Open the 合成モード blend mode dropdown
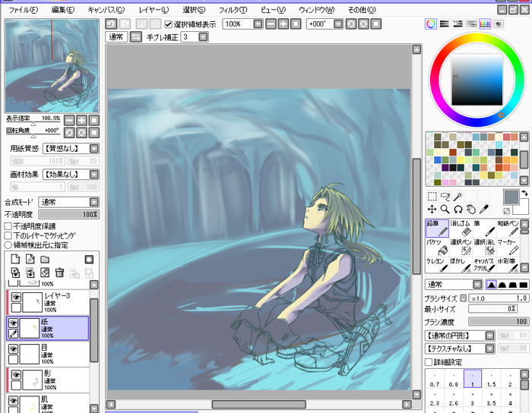This screenshot has width=532, height=413. [94, 202]
